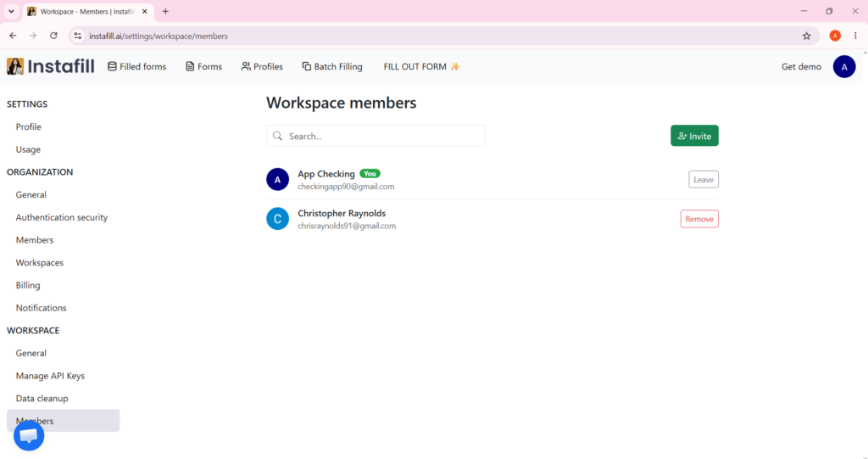Viewport: 868px width, 459px height.
Task: Open Members under ORGANIZATION
Action: tap(34, 240)
